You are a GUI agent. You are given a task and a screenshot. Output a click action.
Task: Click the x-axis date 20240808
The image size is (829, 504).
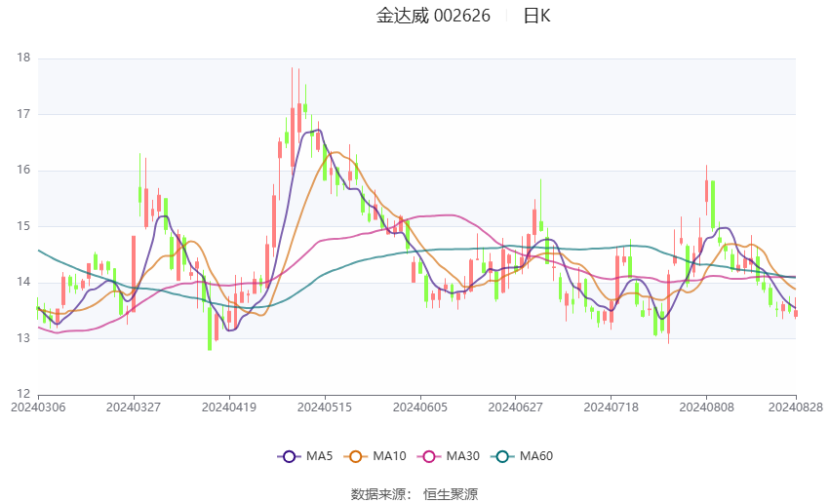pyautogui.click(x=706, y=407)
